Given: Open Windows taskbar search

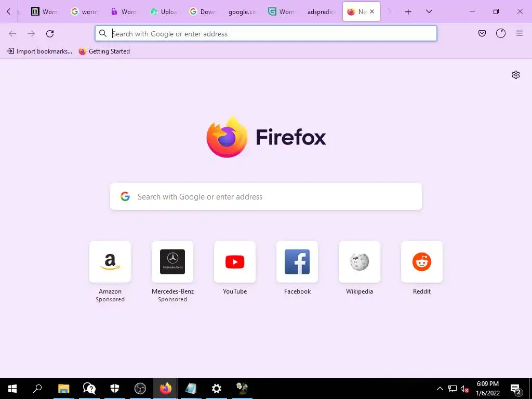Looking at the screenshot, I should coord(37,389).
